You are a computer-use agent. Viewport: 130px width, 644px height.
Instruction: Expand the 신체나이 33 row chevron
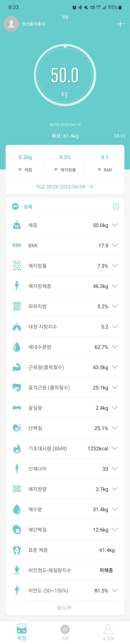(x=115, y=468)
